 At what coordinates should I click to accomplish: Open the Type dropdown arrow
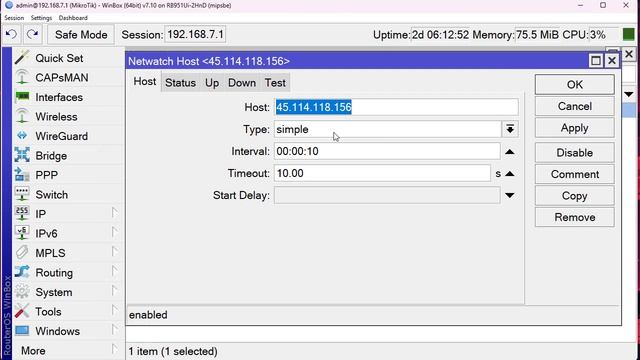point(510,129)
